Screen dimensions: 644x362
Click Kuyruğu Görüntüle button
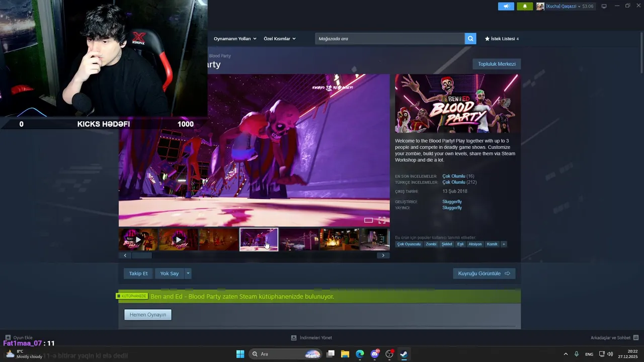tap(484, 274)
